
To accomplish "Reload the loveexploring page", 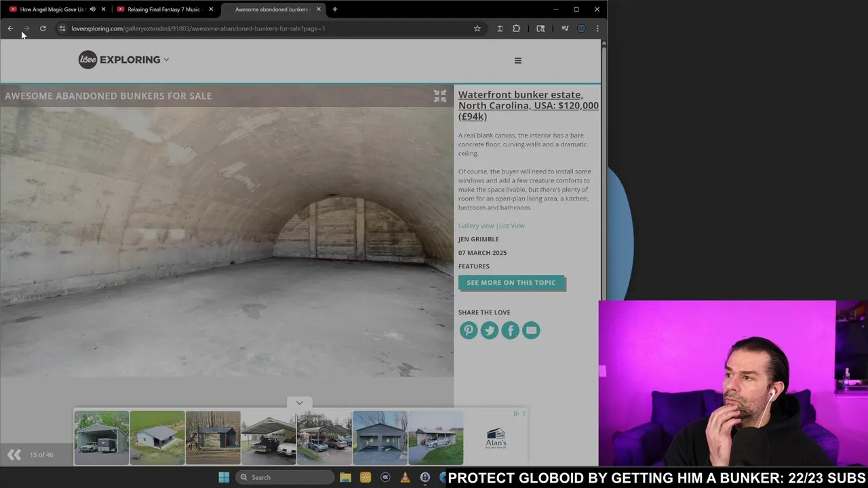I will (43, 28).
